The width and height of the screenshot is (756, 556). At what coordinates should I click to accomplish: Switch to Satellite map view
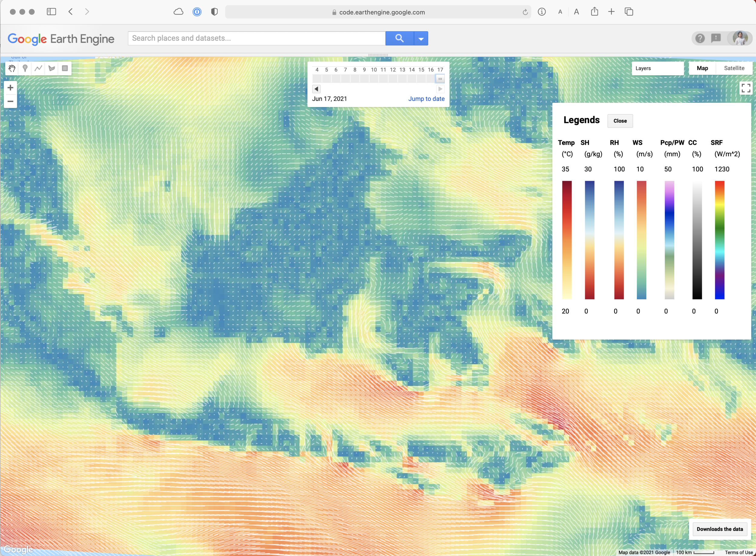coord(734,68)
